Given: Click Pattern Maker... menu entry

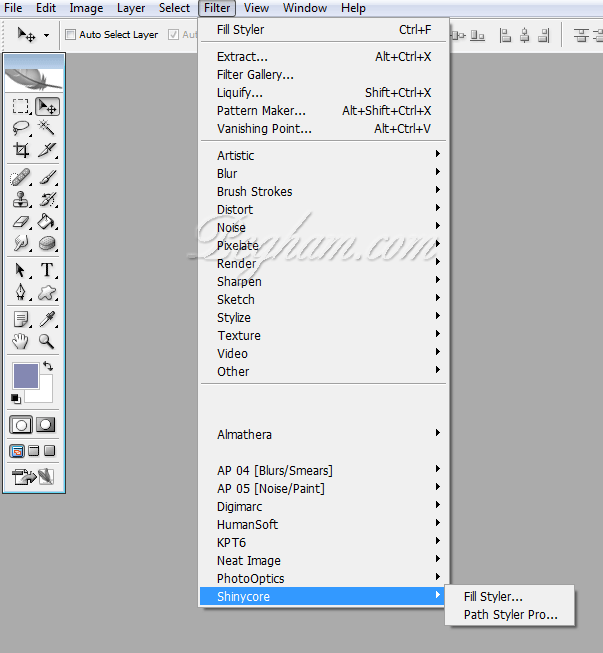Looking at the screenshot, I should coord(323,110).
